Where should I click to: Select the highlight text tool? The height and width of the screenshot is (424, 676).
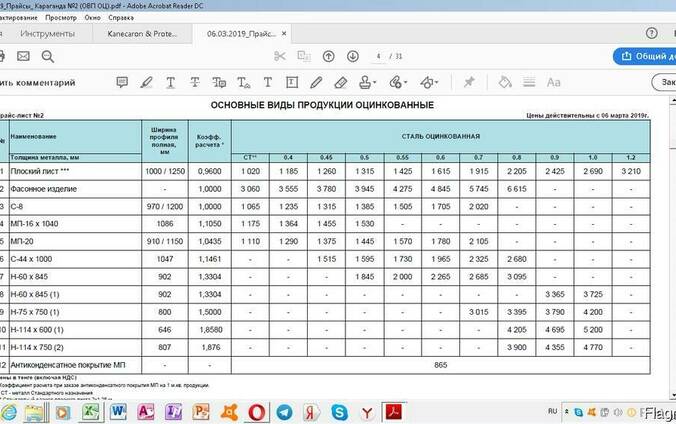pos(146,82)
